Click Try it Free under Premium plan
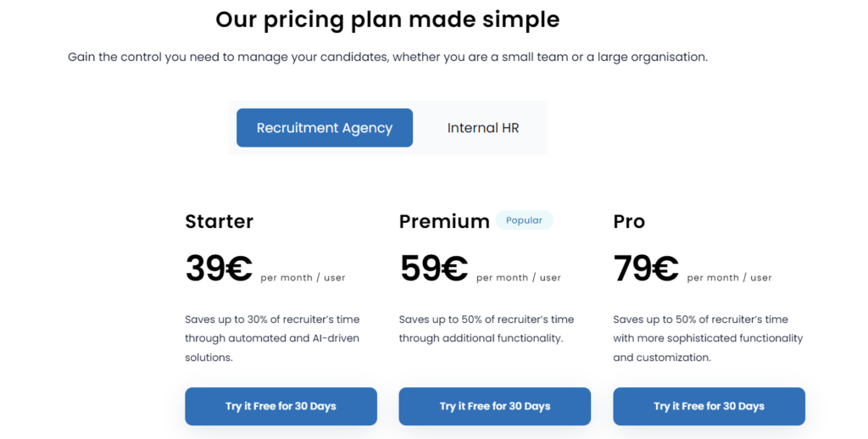Image resolution: width=868 pixels, height=439 pixels. [494, 406]
